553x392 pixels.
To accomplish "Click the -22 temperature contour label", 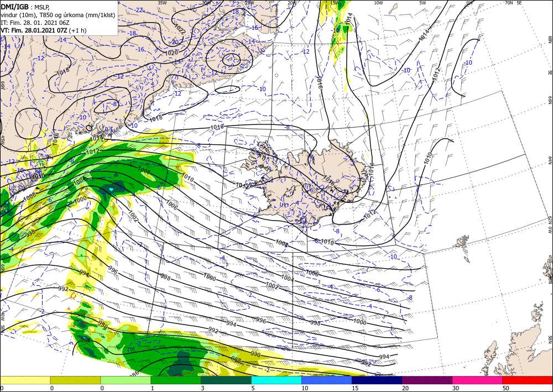I will [x=139, y=10].
